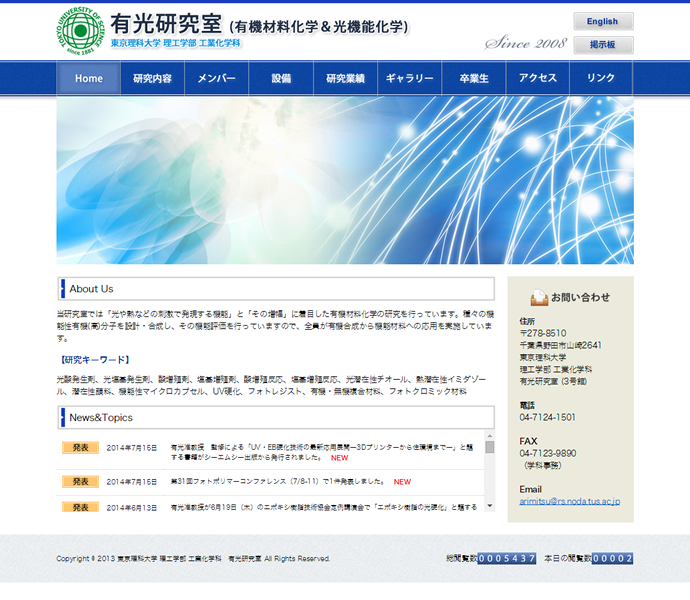This screenshot has height=600, width=690.
Task: Click the first 発表 tag dated 2014年7月16日
Action: click(81, 448)
